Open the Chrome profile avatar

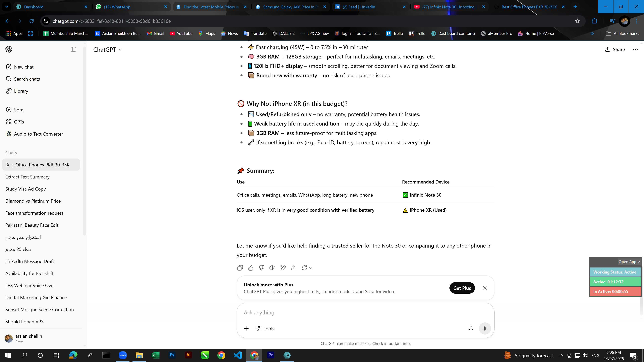[625, 21]
